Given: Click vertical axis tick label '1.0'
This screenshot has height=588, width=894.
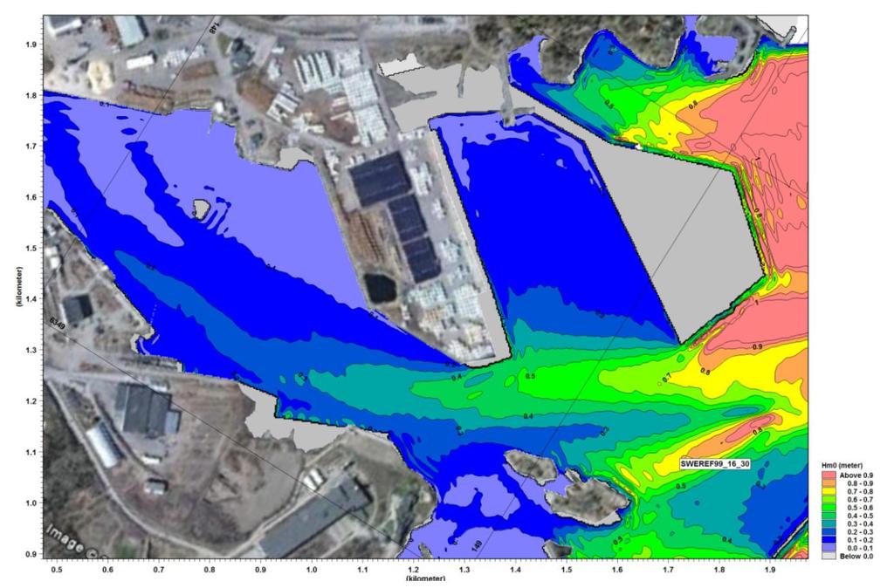Looking at the screenshot, I should [x=31, y=503].
